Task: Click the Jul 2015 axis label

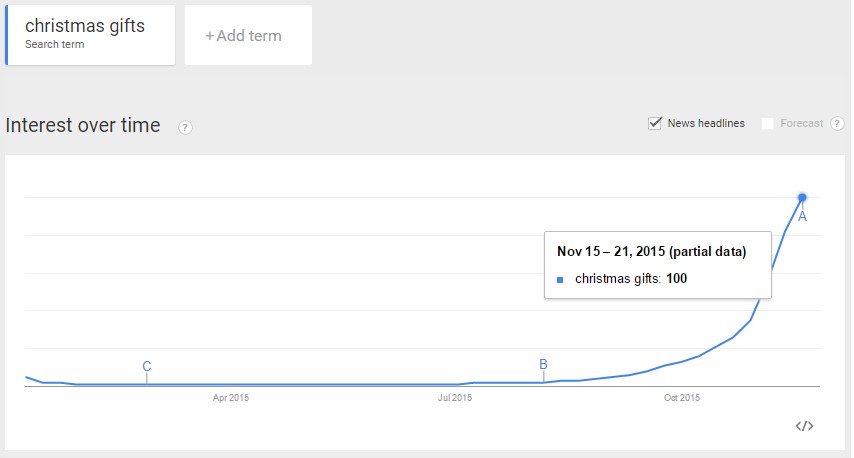Action: [x=455, y=398]
